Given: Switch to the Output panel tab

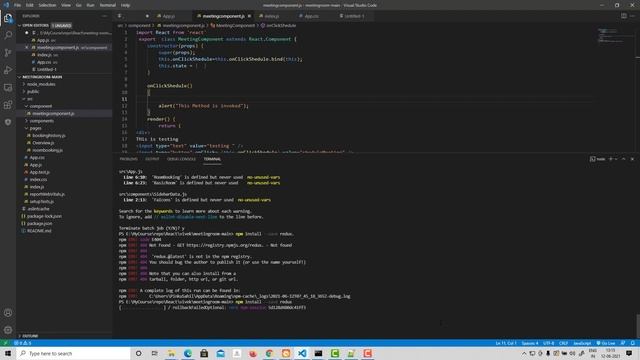Looking at the screenshot, I should (x=152, y=159).
